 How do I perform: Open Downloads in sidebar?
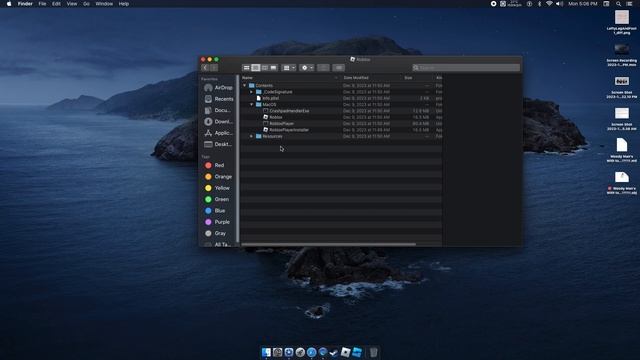(218, 122)
